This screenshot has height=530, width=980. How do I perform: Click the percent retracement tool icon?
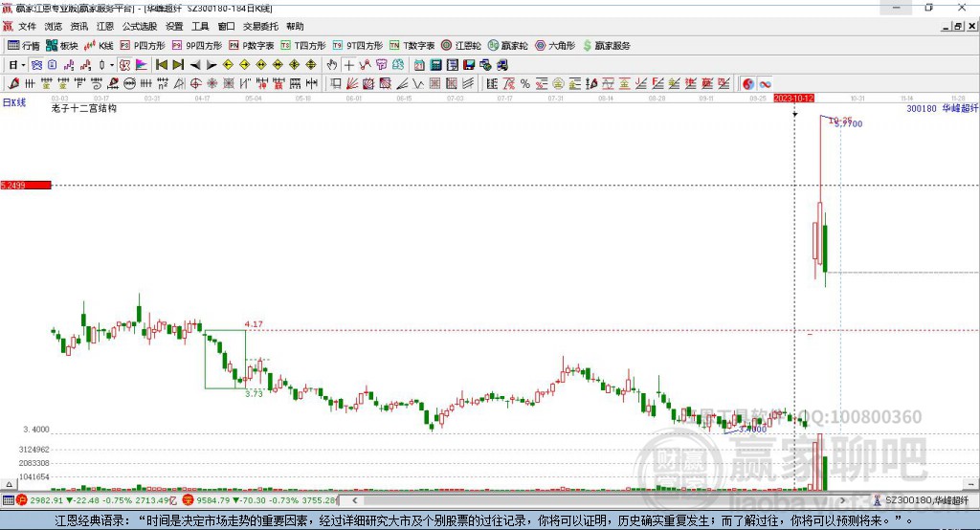pyautogui.click(x=525, y=84)
